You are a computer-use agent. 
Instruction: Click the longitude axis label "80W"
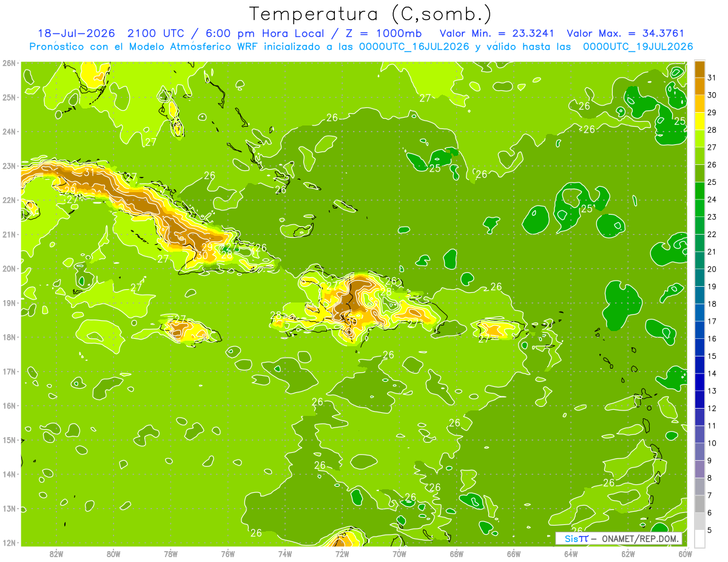(113, 554)
